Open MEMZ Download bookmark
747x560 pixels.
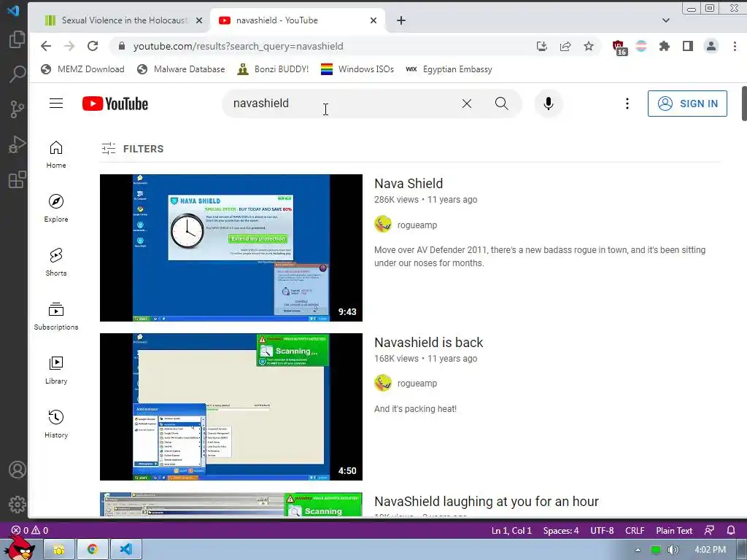82,69
